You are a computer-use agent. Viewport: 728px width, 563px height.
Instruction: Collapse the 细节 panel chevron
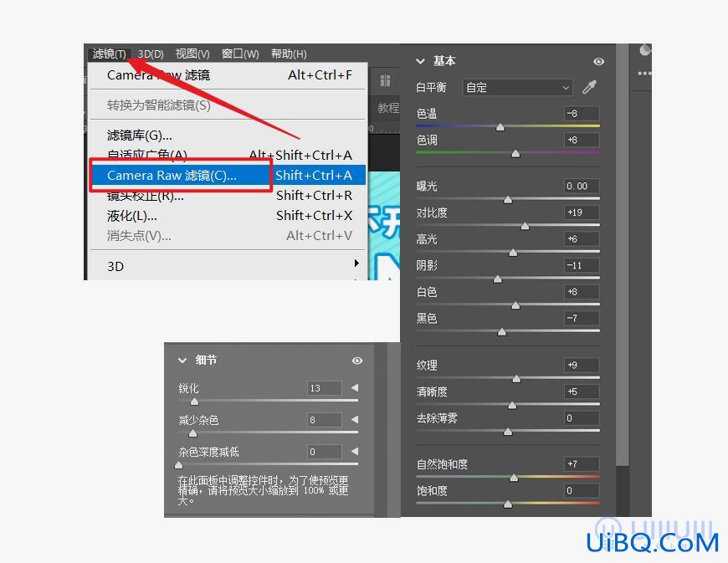pos(182,361)
